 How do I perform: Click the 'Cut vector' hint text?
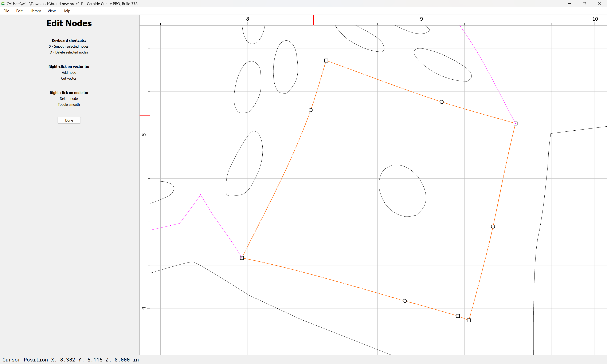[69, 79]
